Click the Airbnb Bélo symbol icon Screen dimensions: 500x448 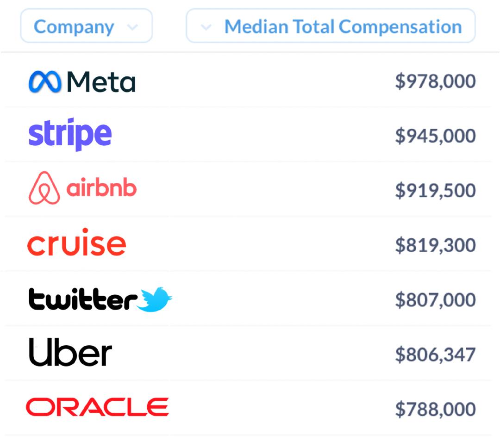pos(44,188)
